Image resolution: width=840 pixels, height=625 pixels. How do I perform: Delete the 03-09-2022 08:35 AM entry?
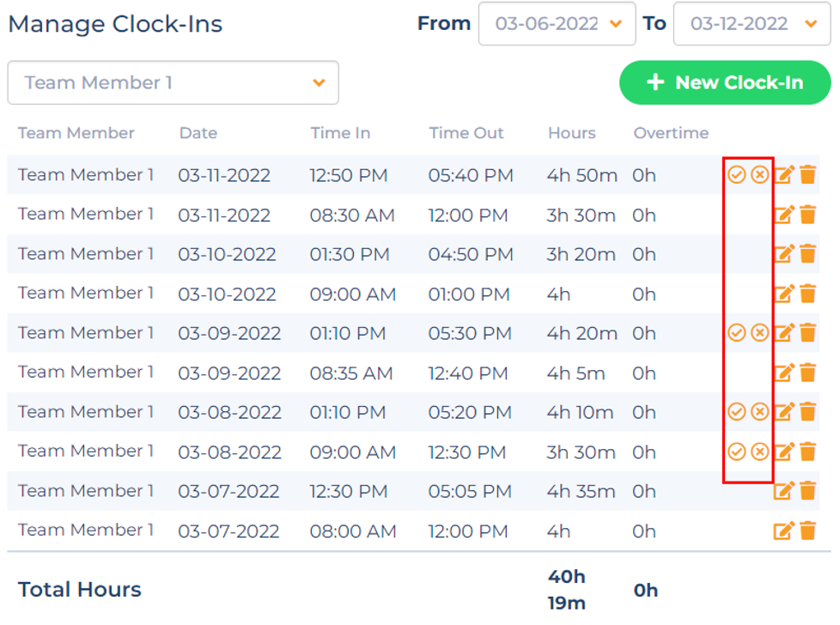pos(808,373)
